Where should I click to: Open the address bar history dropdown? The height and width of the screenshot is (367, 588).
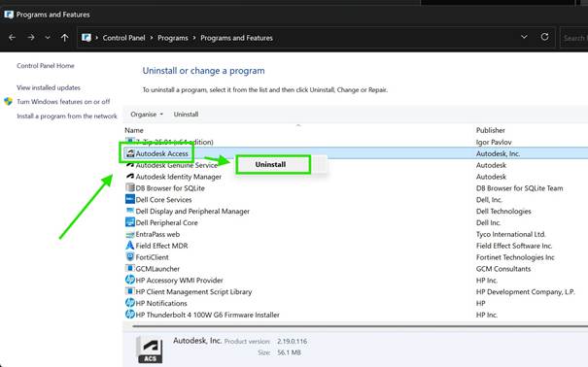(x=524, y=37)
